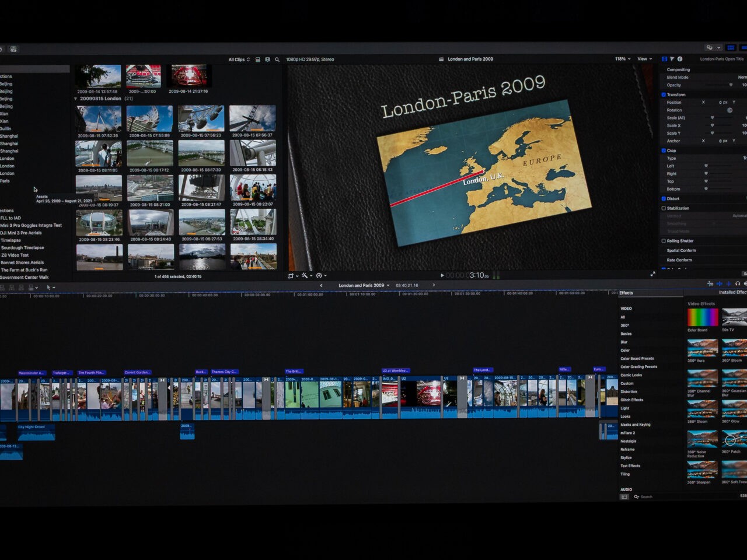
Task: Open the All Clips filter dropdown
Action: pyautogui.click(x=239, y=60)
